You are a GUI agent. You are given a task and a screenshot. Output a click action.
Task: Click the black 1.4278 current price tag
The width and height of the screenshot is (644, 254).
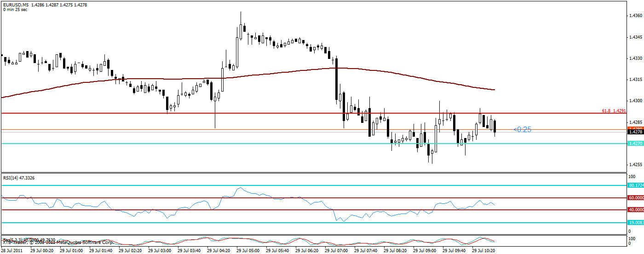(x=635, y=132)
